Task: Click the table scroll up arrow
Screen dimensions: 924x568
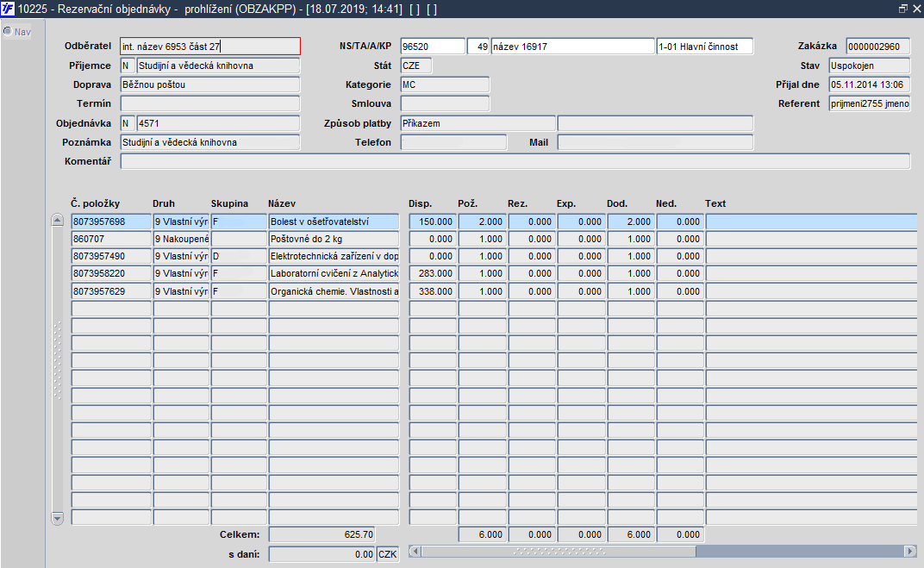Action: [57, 221]
